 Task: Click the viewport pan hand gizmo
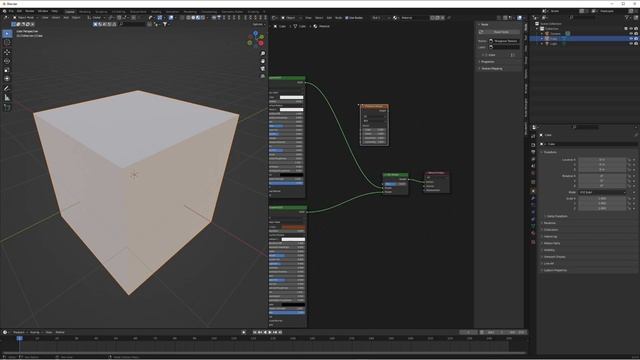262,61
